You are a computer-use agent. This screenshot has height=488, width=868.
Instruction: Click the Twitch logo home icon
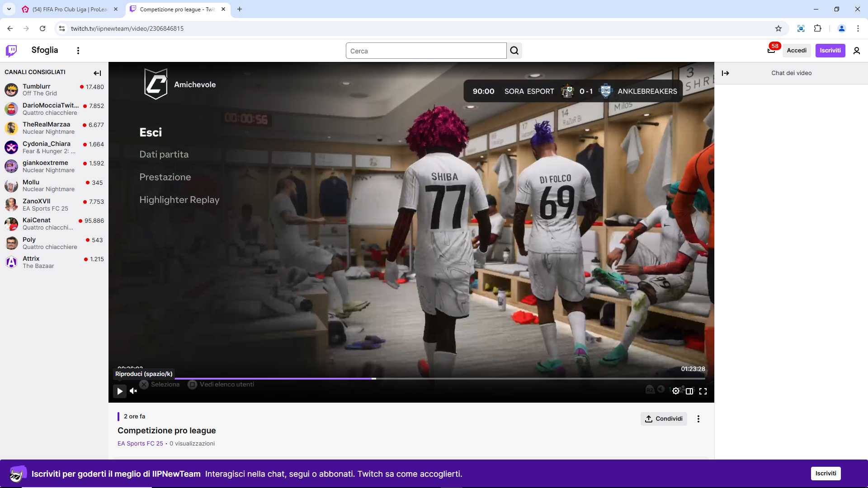(x=11, y=50)
